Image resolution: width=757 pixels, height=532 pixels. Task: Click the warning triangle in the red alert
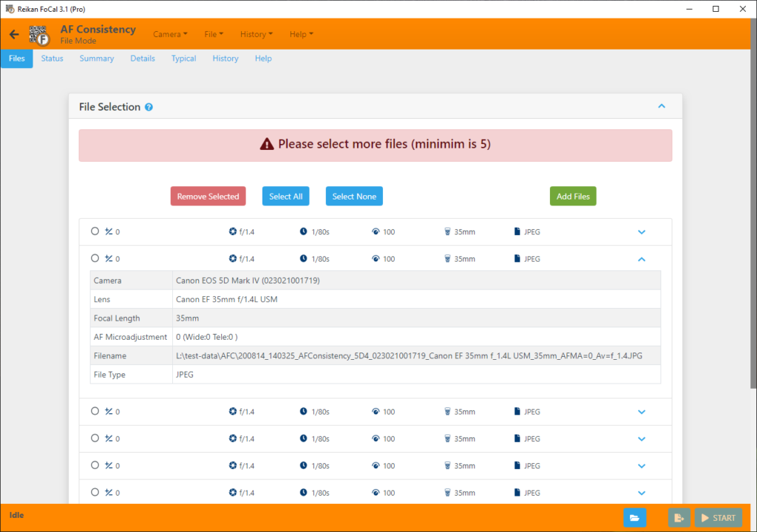click(267, 144)
